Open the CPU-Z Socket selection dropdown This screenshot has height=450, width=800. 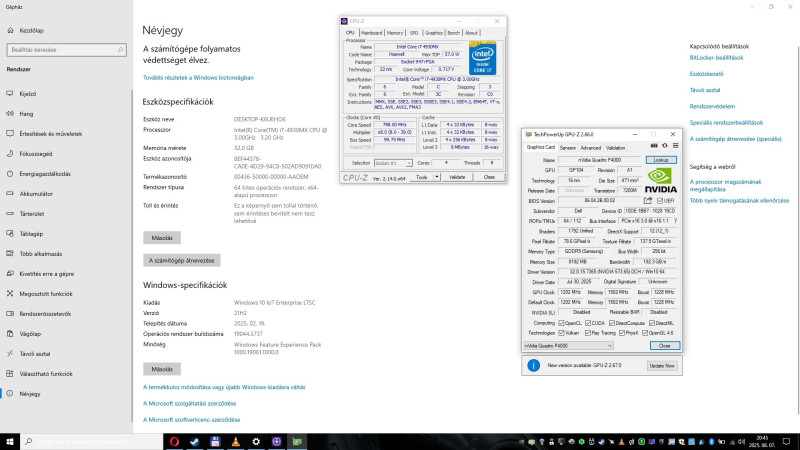(393, 163)
